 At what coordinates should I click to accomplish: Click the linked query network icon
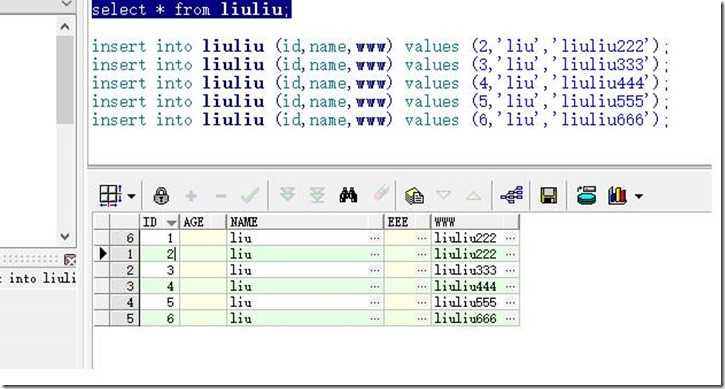(x=512, y=195)
